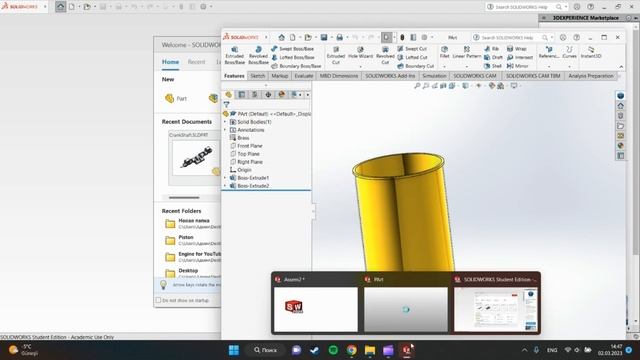Switch to the Simulation tab
The height and width of the screenshot is (360, 640).
[434, 76]
